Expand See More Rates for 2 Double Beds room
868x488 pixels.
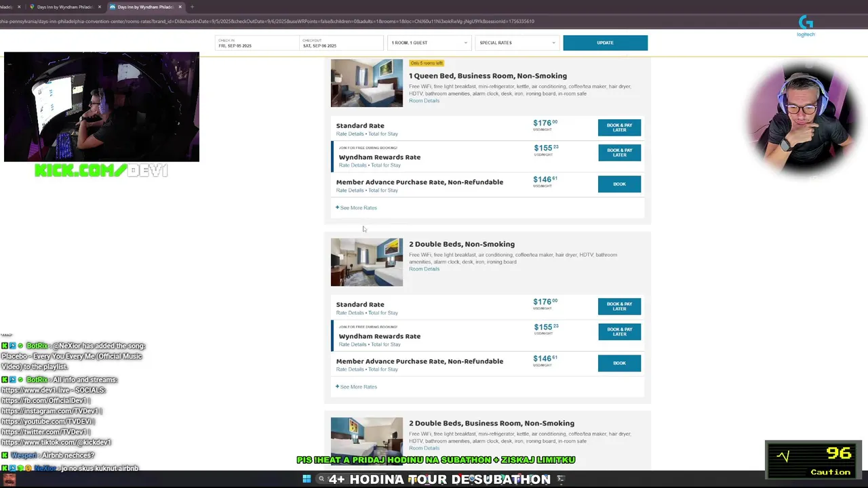tap(356, 387)
